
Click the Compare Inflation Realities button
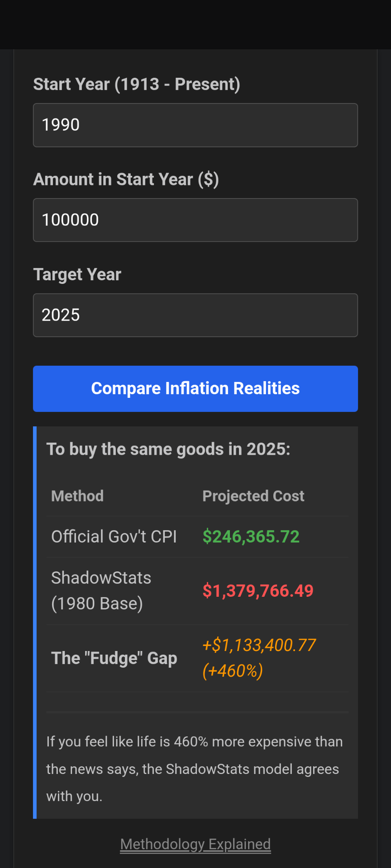tap(195, 389)
